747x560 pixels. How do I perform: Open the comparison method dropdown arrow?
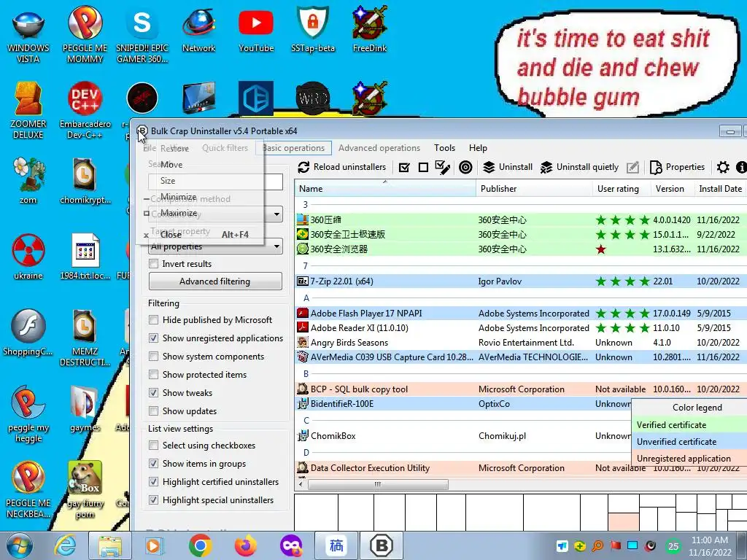pyautogui.click(x=276, y=214)
